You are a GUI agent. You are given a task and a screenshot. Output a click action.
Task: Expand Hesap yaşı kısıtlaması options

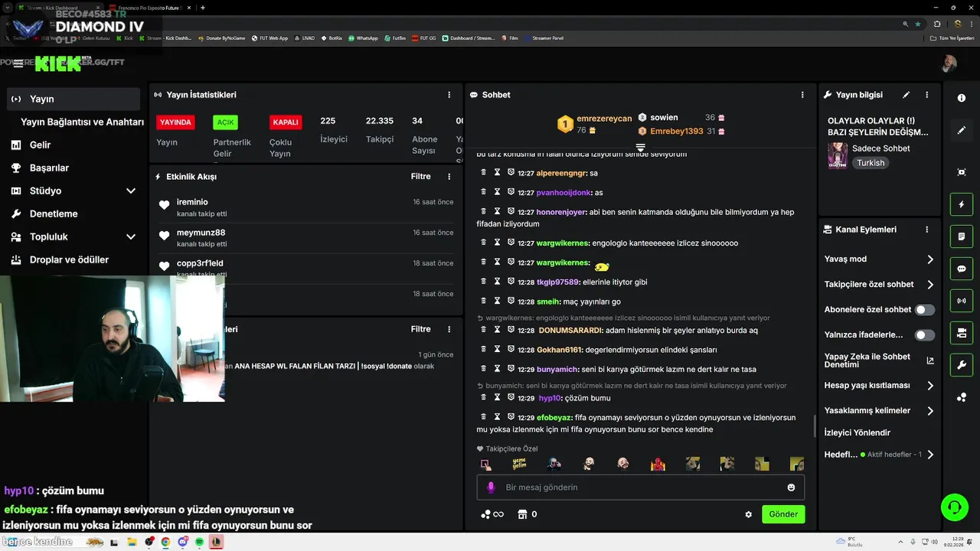[x=930, y=386]
